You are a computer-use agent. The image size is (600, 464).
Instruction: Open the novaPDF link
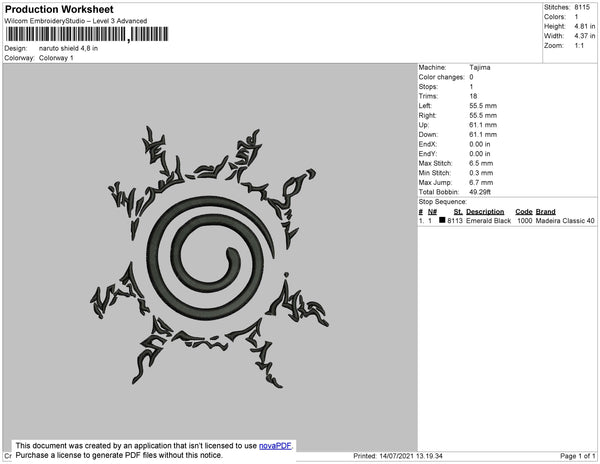pyautogui.click(x=275, y=446)
